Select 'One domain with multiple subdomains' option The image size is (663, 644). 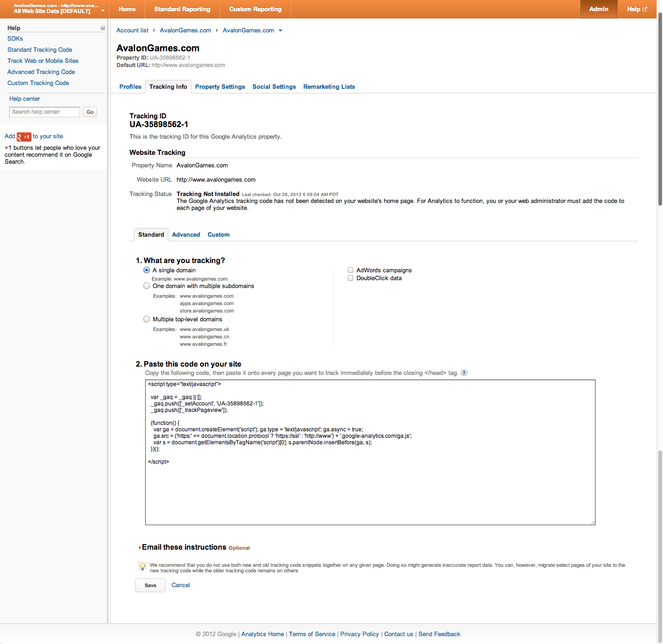click(x=147, y=286)
